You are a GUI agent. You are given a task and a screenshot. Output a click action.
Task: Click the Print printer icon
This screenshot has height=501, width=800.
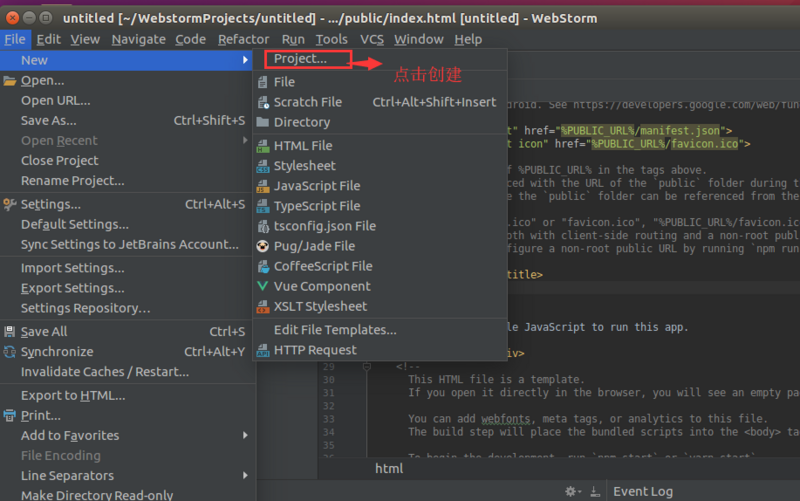[10, 416]
